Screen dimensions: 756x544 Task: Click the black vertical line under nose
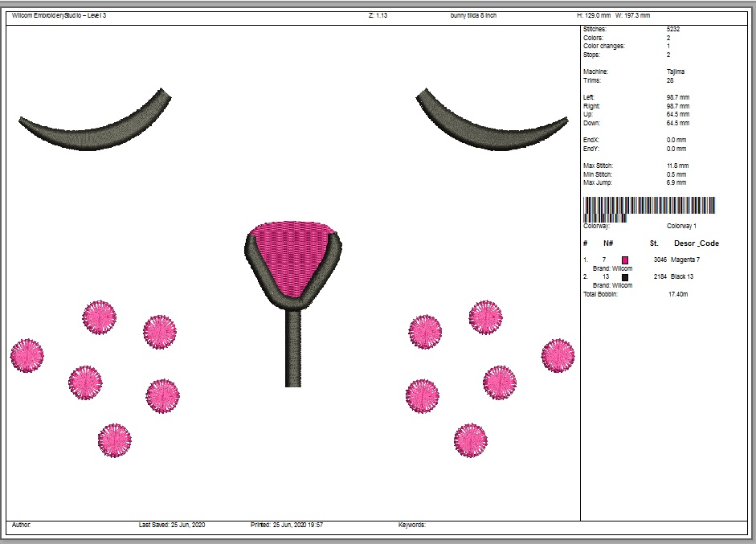(293, 350)
